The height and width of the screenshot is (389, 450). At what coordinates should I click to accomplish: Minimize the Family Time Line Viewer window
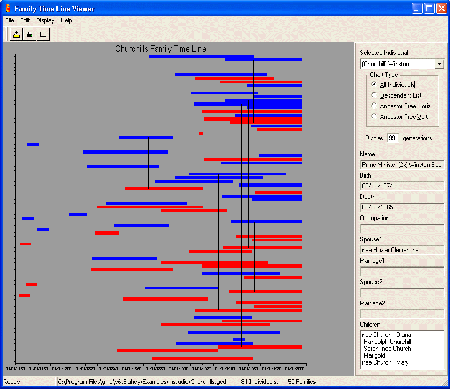418,8
